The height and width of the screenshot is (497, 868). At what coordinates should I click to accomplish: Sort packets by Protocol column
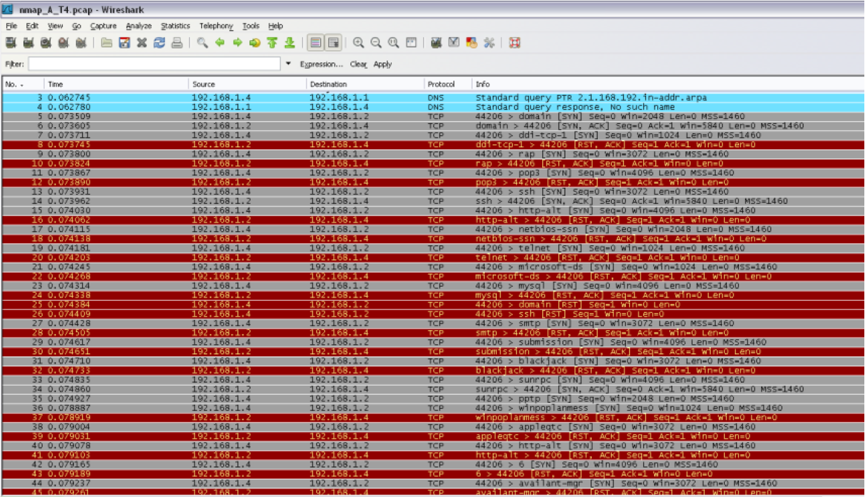[448, 84]
